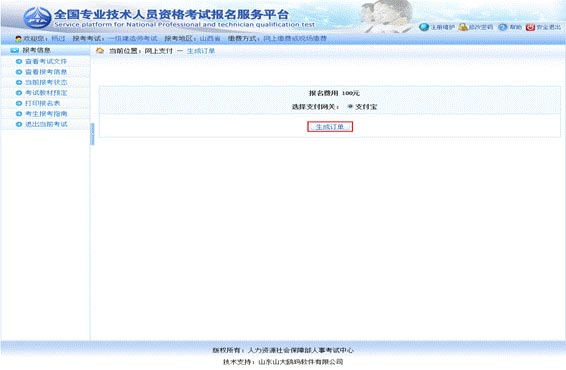Open 查看考试文件 in the sidebar
Image resolution: width=566 pixels, height=370 pixels.
(x=46, y=61)
